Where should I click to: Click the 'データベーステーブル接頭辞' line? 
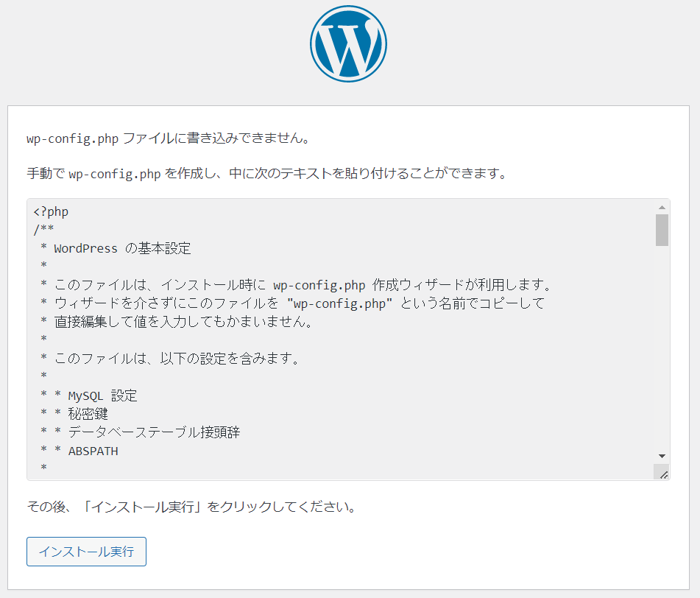(140, 432)
